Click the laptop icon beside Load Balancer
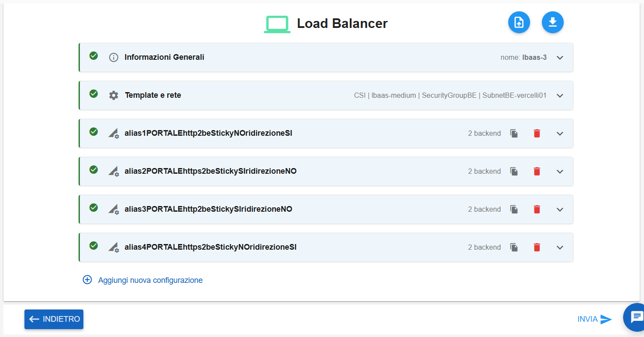Image resolution: width=644 pixels, height=337 pixels. pyautogui.click(x=277, y=24)
